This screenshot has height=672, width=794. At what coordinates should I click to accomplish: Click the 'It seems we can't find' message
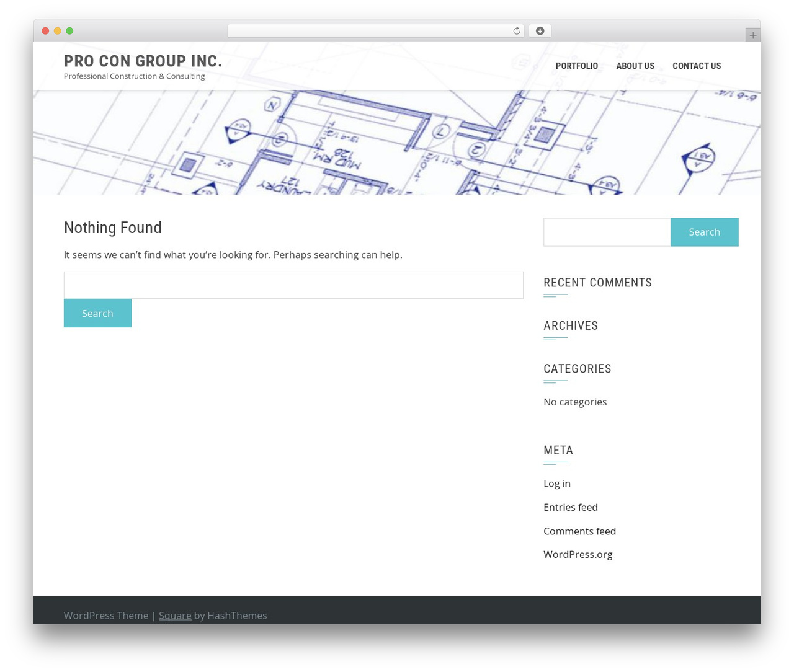click(x=233, y=255)
